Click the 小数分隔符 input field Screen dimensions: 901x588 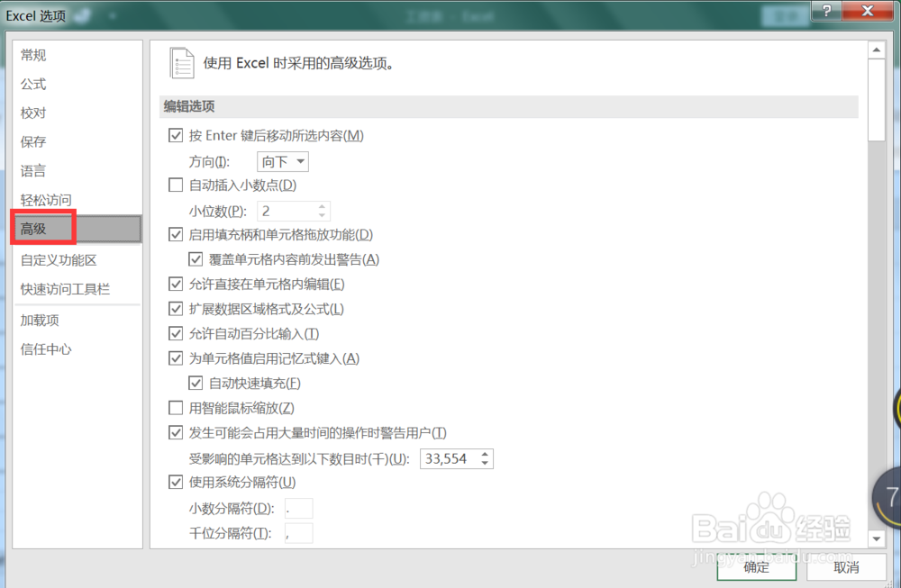pos(299,508)
